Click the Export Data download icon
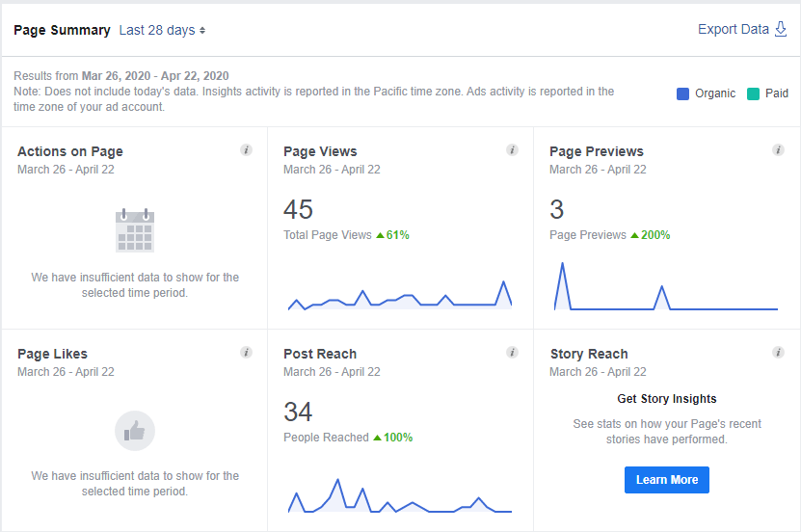The image size is (801, 532). [781, 29]
